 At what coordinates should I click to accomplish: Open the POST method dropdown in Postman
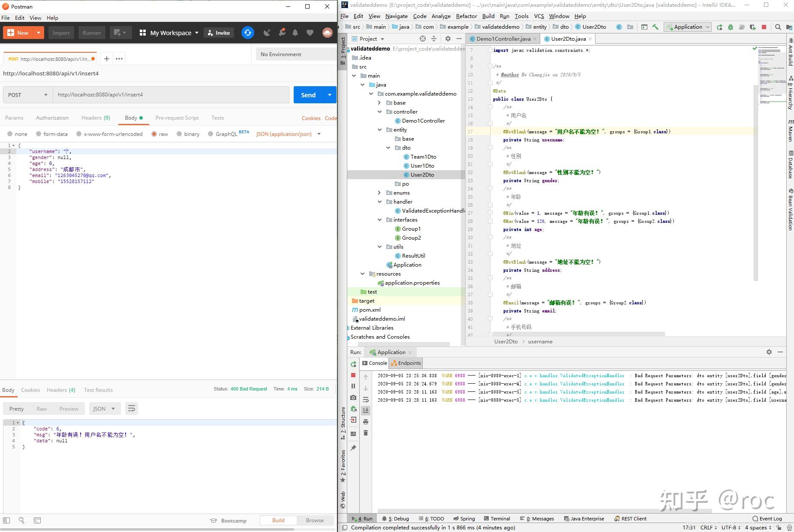27,95
